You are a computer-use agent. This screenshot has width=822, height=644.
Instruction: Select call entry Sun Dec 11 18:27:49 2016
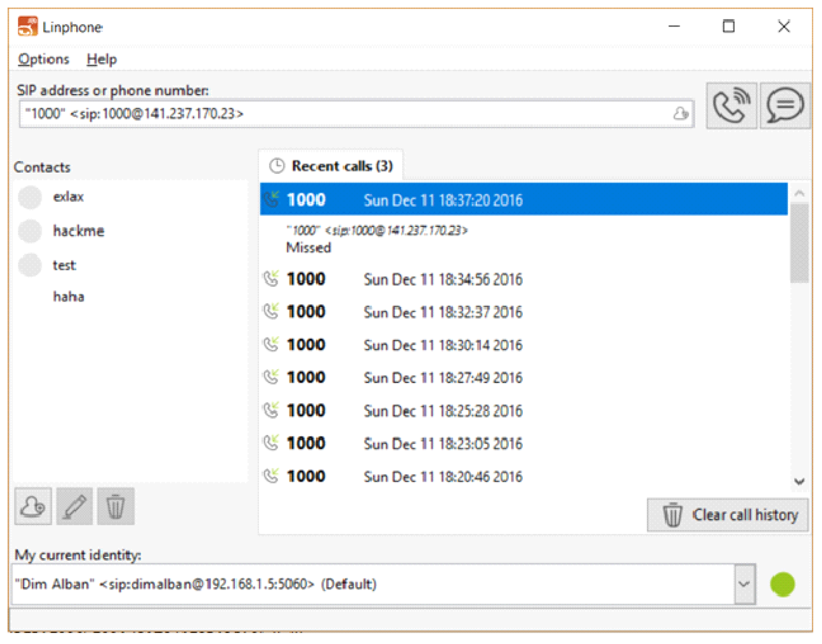tap(524, 377)
